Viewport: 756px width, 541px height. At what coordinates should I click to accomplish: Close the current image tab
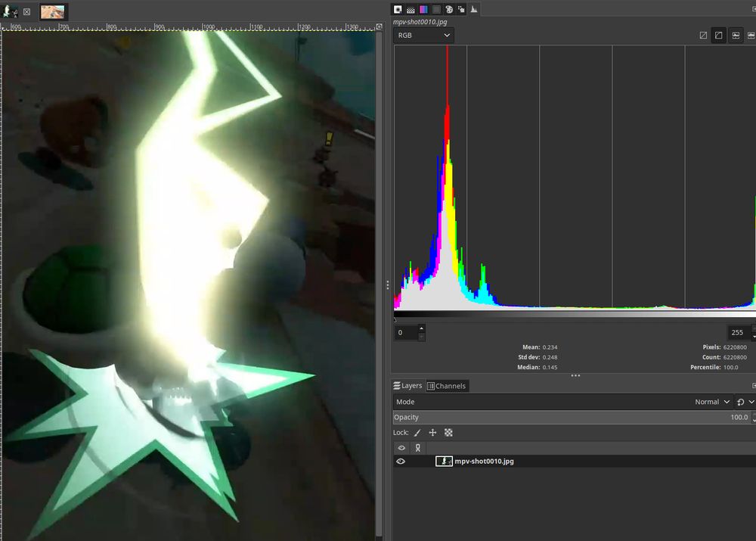(x=27, y=11)
